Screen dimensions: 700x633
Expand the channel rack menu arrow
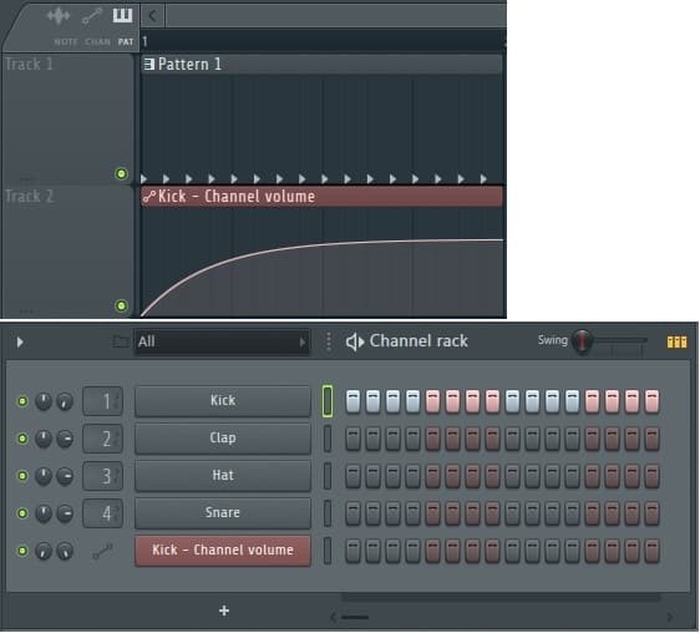pos(20,342)
